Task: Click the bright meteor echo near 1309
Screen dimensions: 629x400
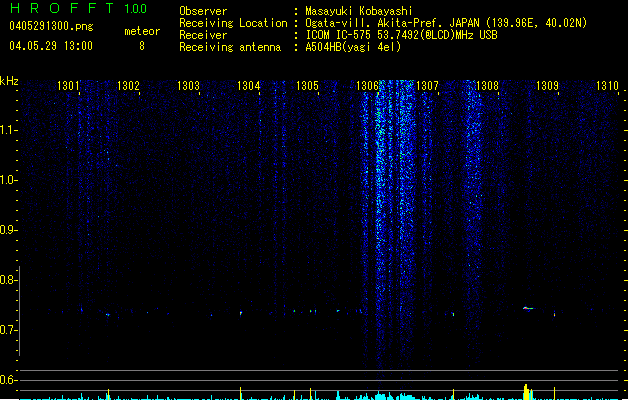Action: tap(528, 308)
